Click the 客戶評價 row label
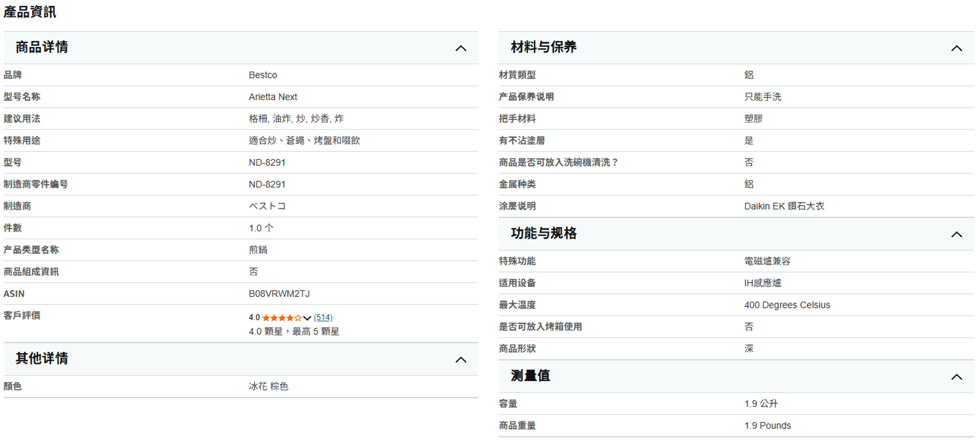The width and height of the screenshot is (980, 445). click(x=22, y=316)
